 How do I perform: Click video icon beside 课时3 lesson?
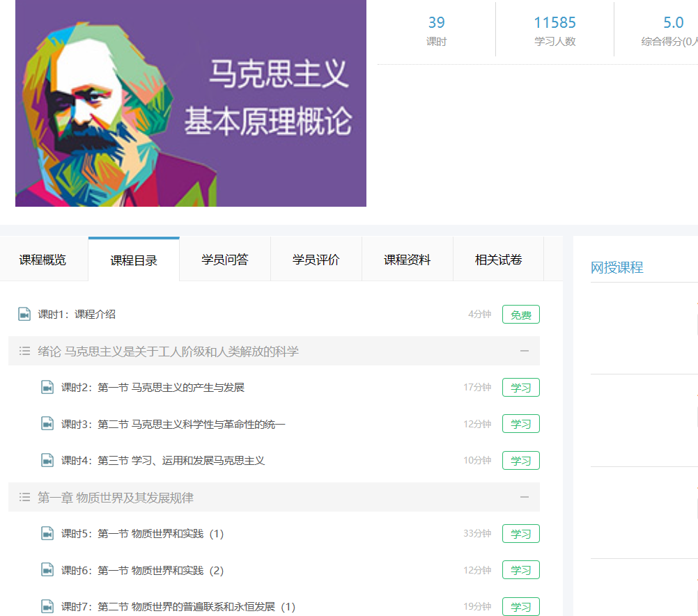point(47,423)
